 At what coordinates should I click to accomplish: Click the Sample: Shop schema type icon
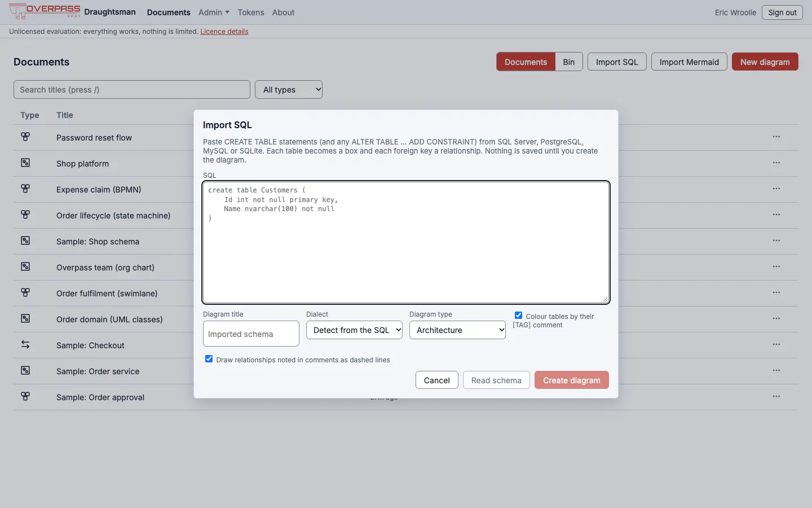[25, 240]
